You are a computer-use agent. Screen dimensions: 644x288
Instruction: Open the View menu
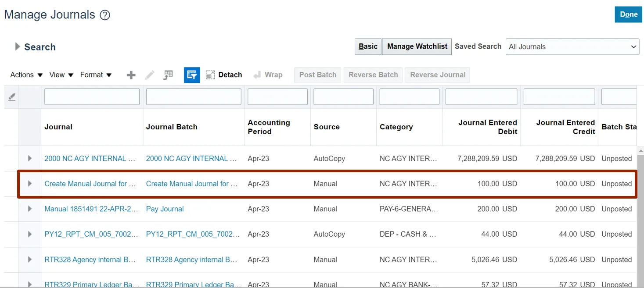point(61,75)
